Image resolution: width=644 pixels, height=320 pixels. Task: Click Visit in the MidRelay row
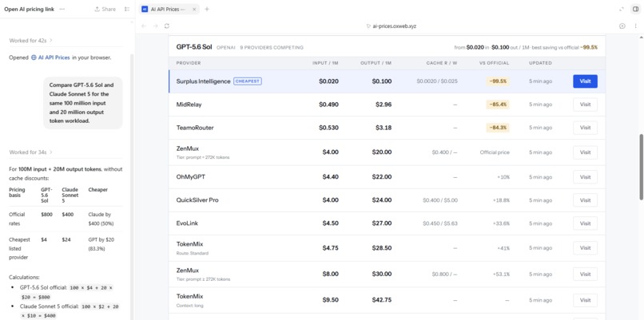pyautogui.click(x=585, y=105)
